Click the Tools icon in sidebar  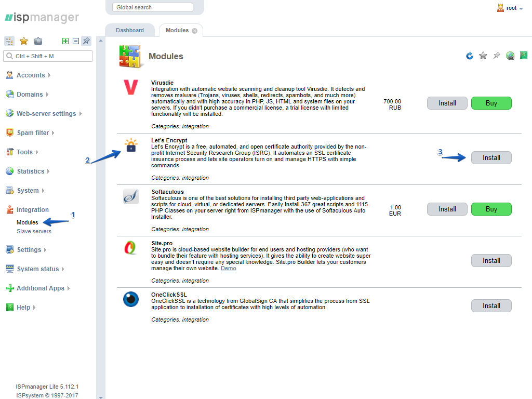[x=9, y=152]
